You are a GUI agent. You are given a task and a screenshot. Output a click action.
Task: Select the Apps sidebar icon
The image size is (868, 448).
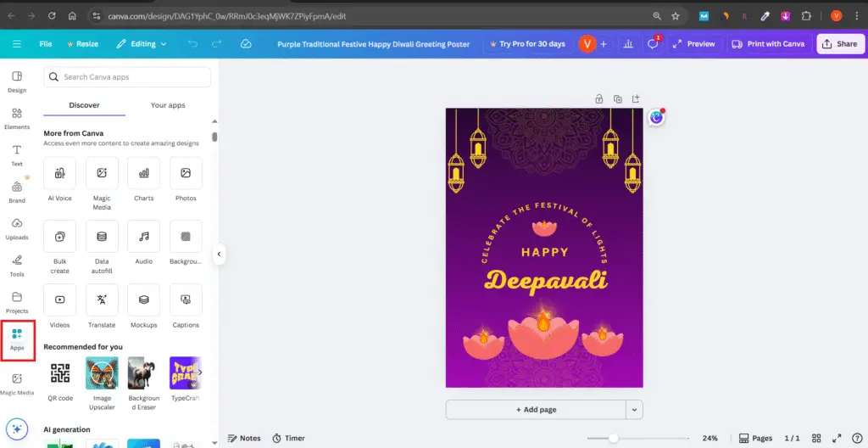pos(17,339)
